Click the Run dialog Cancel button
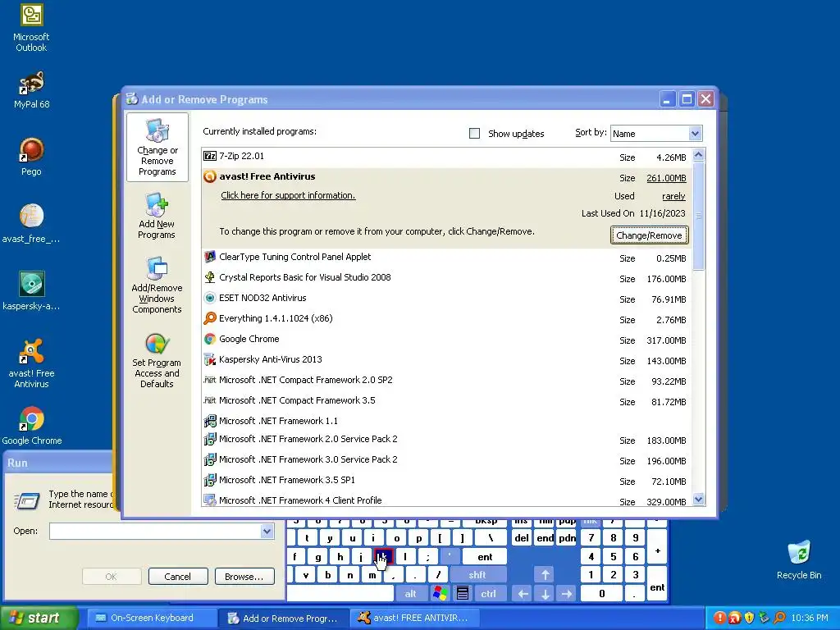840x630 pixels. [x=177, y=577]
